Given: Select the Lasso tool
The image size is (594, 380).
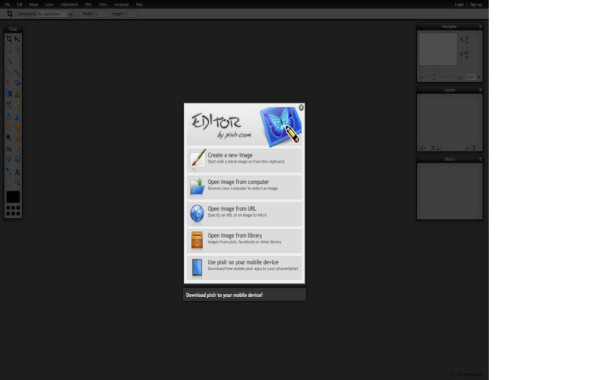Looking at the screenshot, I should pos(17,50).
